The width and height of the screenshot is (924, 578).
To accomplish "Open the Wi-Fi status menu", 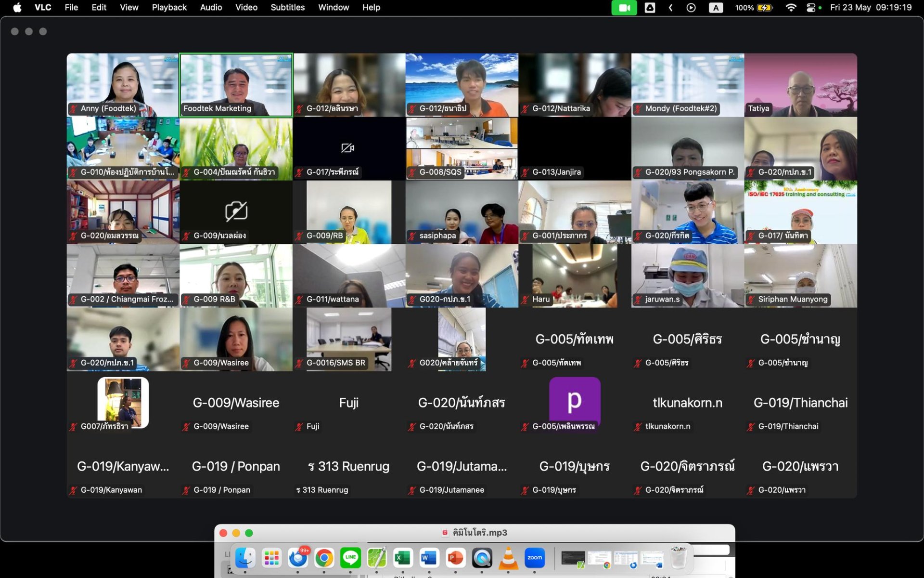I will click(x=790, y=7).
